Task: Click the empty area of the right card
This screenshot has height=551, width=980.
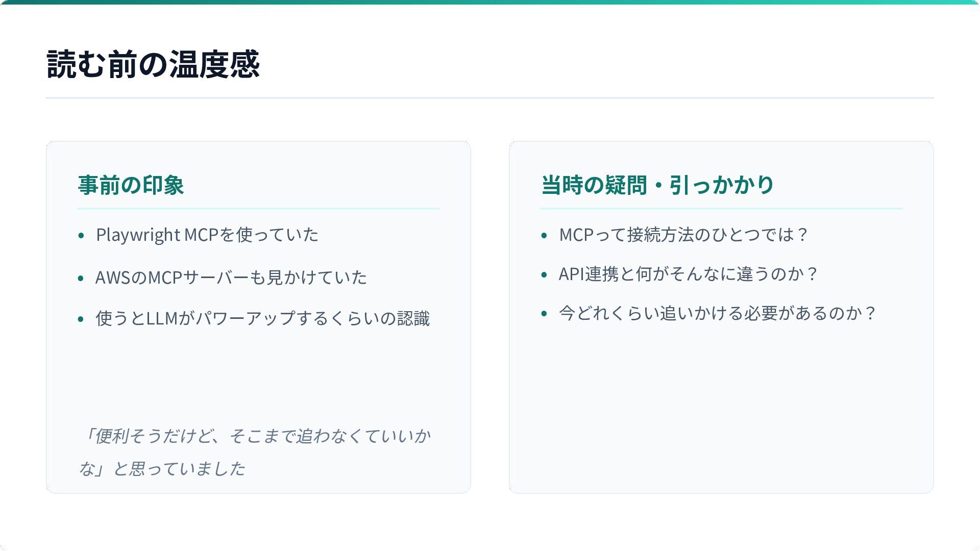Action: (x=721, y=408)
